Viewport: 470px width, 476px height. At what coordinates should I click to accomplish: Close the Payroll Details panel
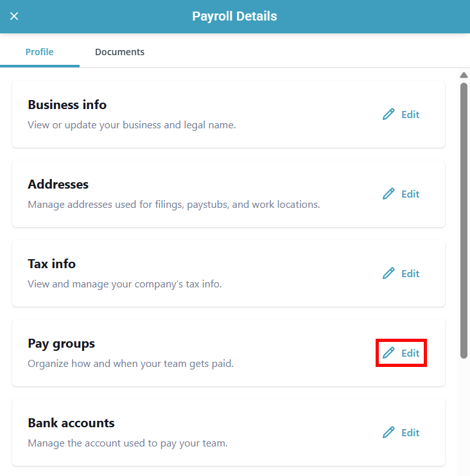click(x=14, y=16)
